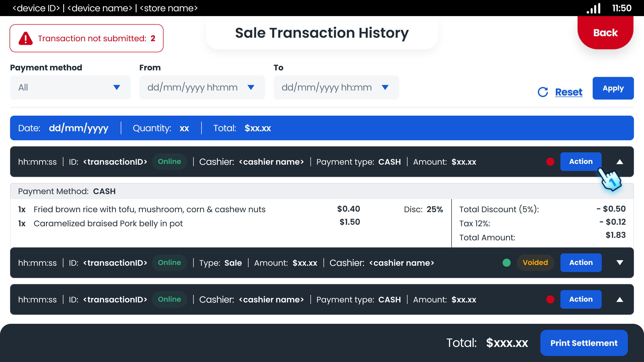Click the Online badge on the last transaction row

pos(170,299)
